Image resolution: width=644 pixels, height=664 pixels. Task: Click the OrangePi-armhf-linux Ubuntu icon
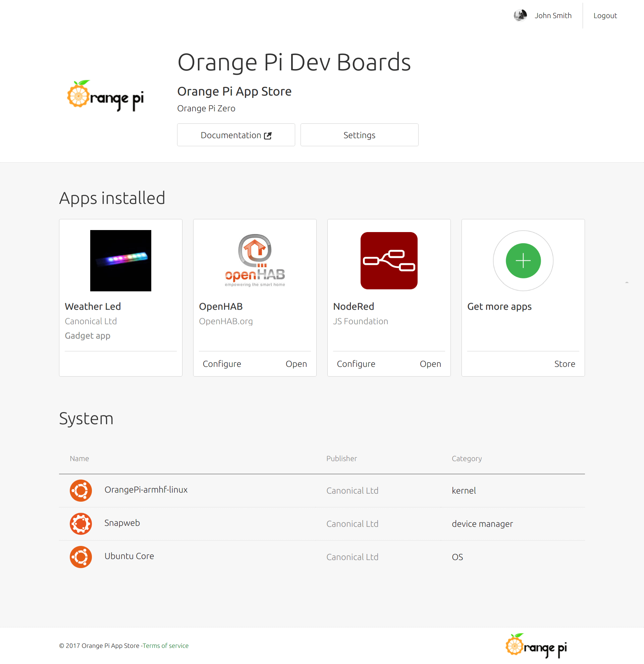coord(80,490)
